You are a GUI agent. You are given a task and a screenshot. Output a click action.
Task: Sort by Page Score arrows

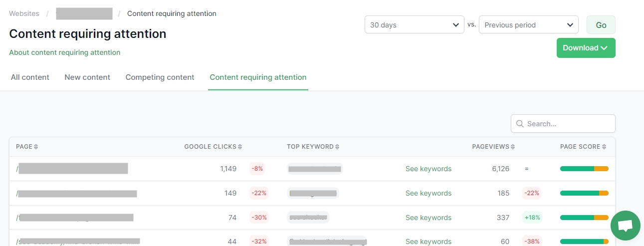click(605, 147)
